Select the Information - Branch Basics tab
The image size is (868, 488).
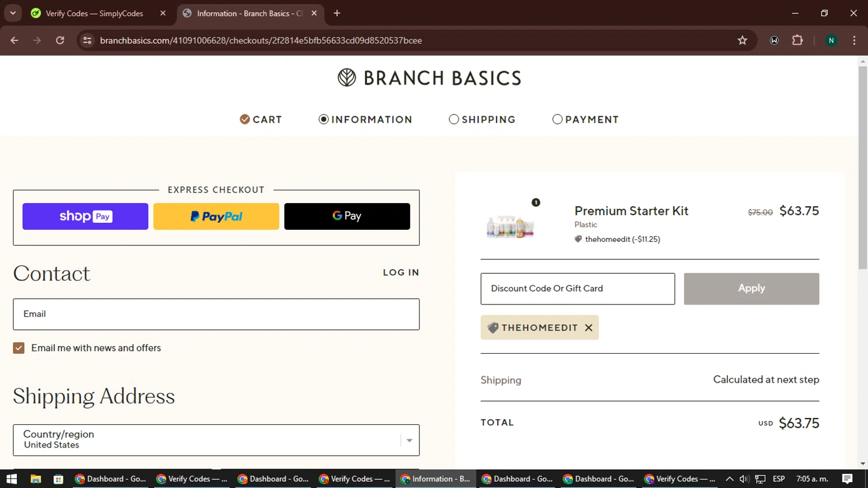click(249, 13)
